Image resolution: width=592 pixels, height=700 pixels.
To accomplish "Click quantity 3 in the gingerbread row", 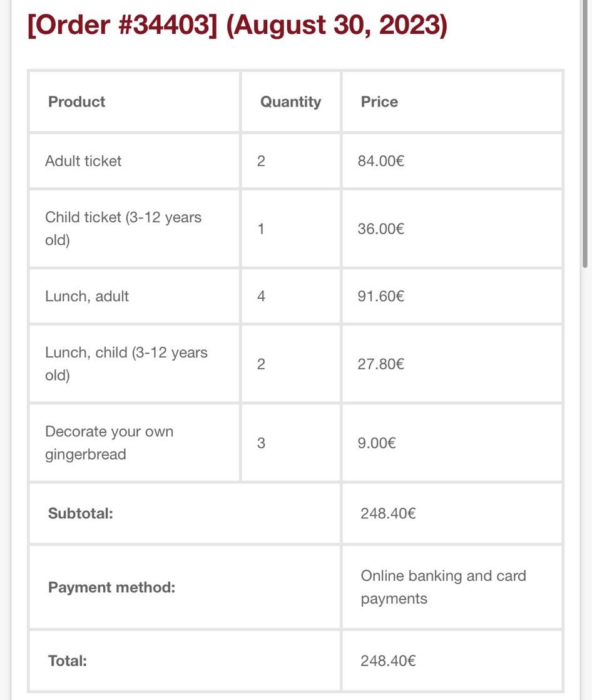I will point(261,443).
